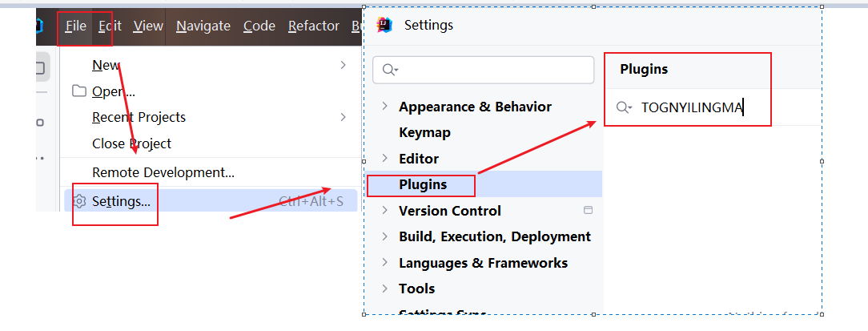Screen dimensions: 868x331
Task: Click the project-level icon next to Version Control
Action: point(589,211)
